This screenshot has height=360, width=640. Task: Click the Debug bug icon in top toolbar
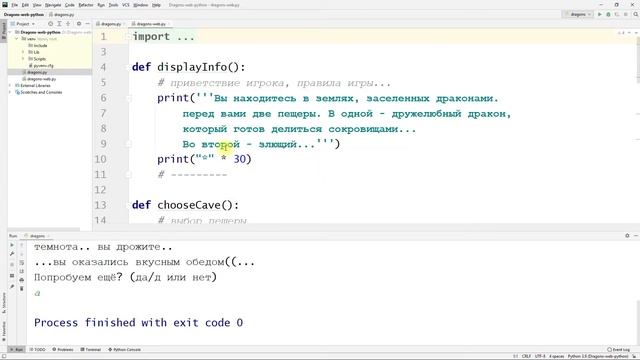(608, 14)
